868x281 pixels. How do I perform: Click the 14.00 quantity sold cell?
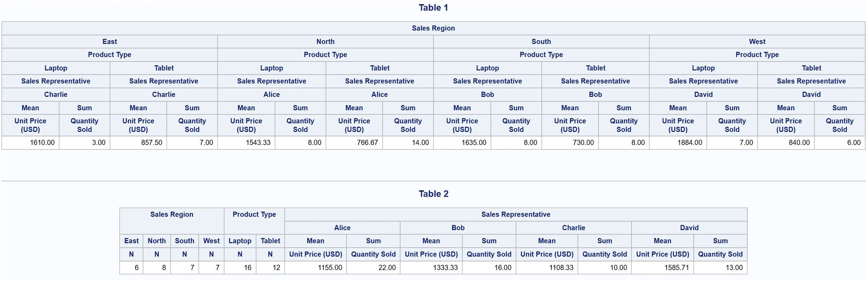click(408, 143)
